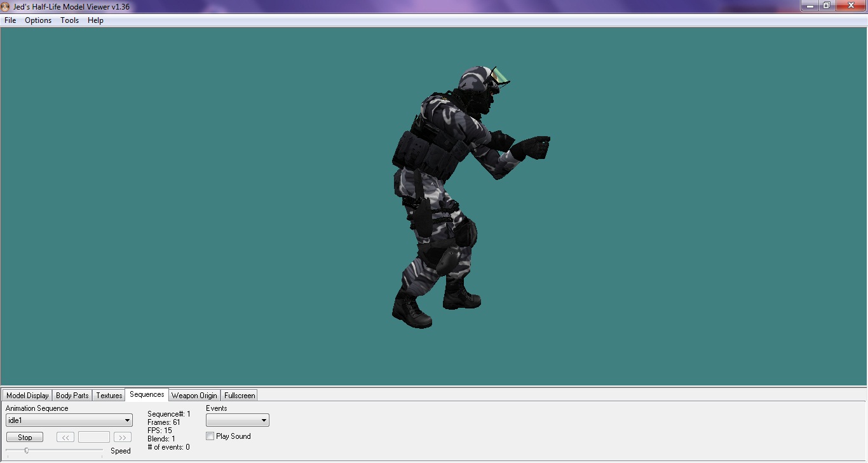The width and height of the screenshot is (868, 463).
Task: Click the animation Speed slider handle
Action: pyautogui.click(x=26, y=450)
